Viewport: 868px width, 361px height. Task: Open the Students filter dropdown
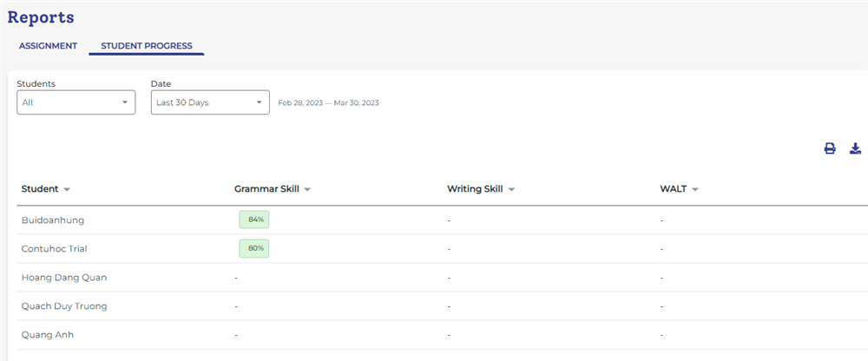coord(76,102)
